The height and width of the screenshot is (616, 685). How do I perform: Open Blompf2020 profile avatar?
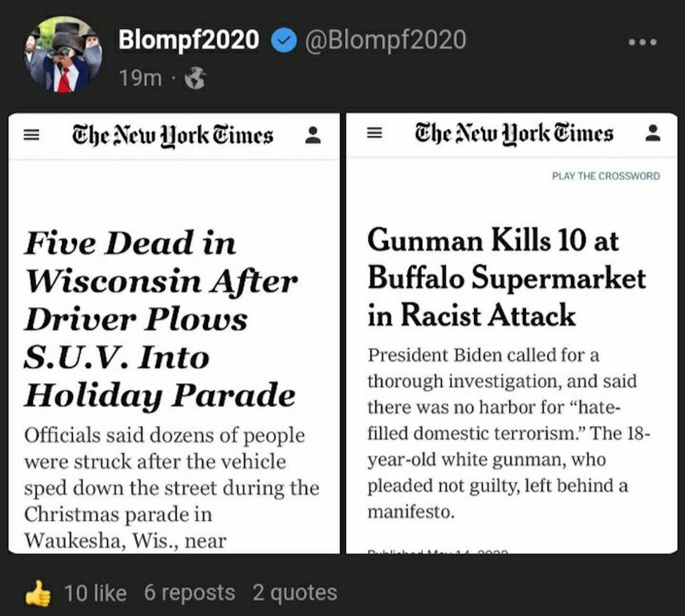coord(63,54)
